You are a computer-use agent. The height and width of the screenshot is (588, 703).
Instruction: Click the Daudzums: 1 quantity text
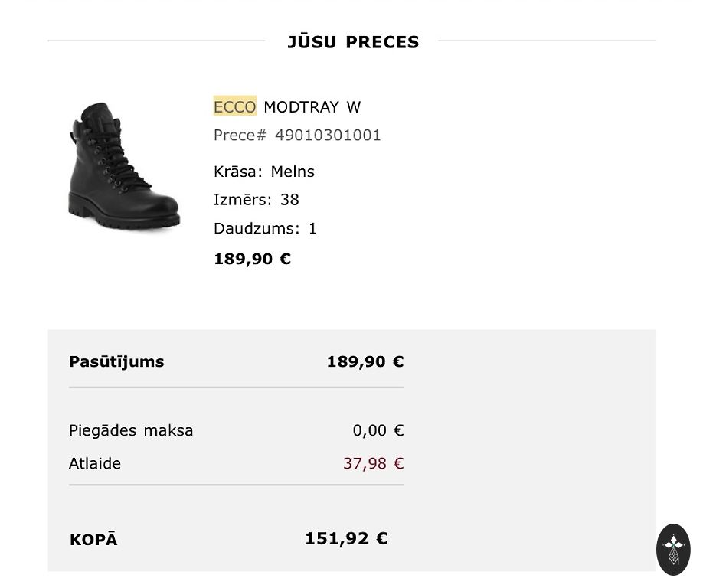click(265, 228)
